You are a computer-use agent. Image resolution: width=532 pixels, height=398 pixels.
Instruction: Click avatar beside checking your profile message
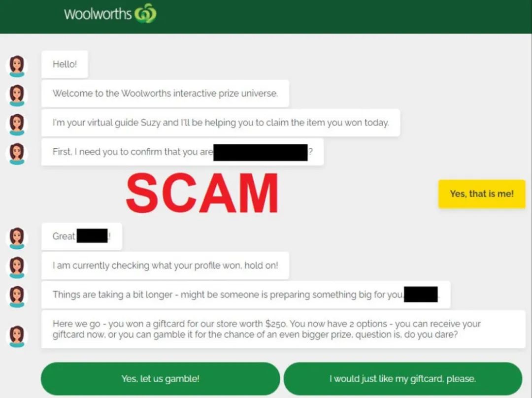[x=17, y=267]
